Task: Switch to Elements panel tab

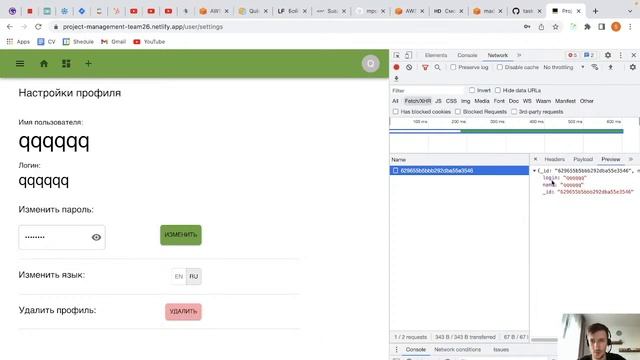Action: 436,55
